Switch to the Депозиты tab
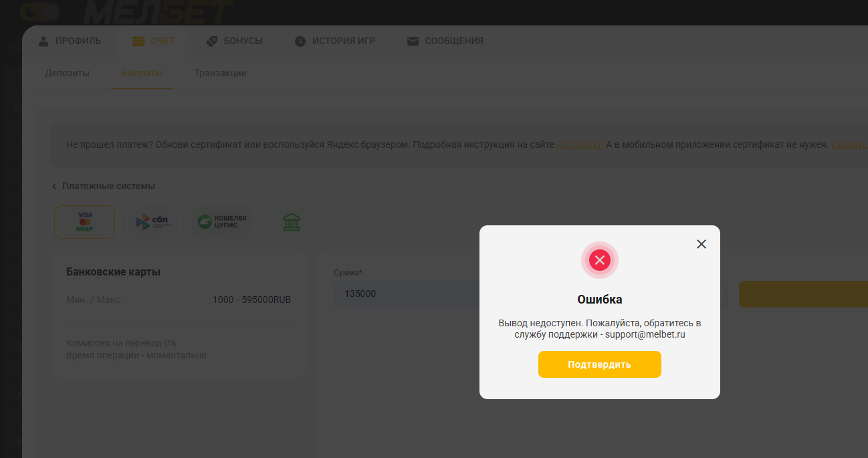This screenshot has width=868, height=458. [x=67, y=73]
